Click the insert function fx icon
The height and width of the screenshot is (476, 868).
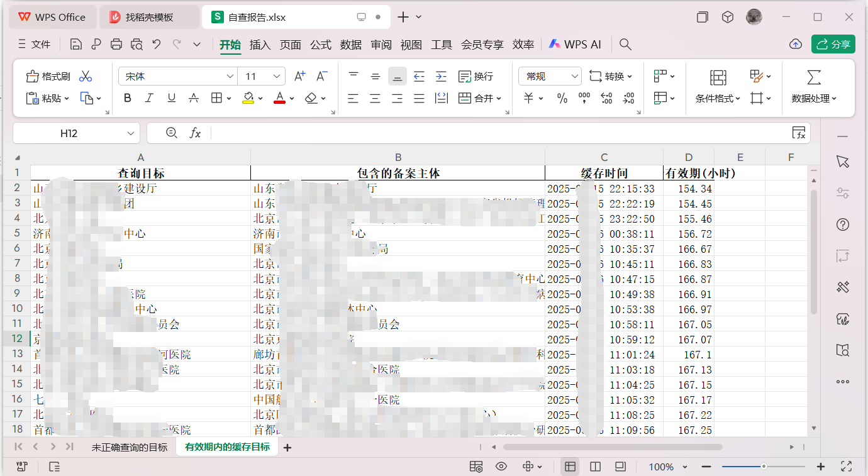[196, 133]
